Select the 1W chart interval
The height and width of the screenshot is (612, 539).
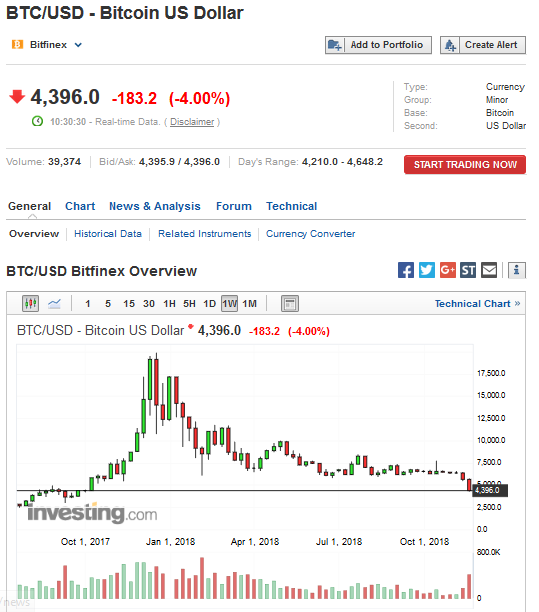(229, 304)
